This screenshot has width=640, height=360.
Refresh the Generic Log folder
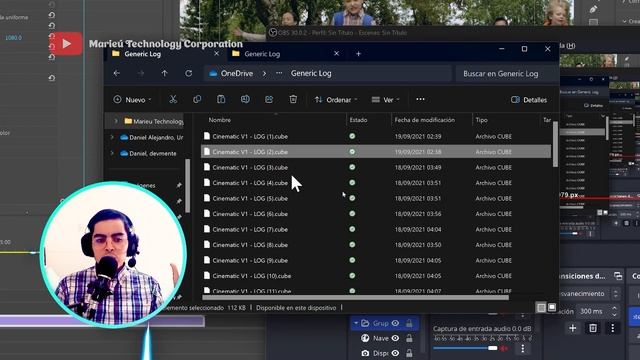pos(189,73)
